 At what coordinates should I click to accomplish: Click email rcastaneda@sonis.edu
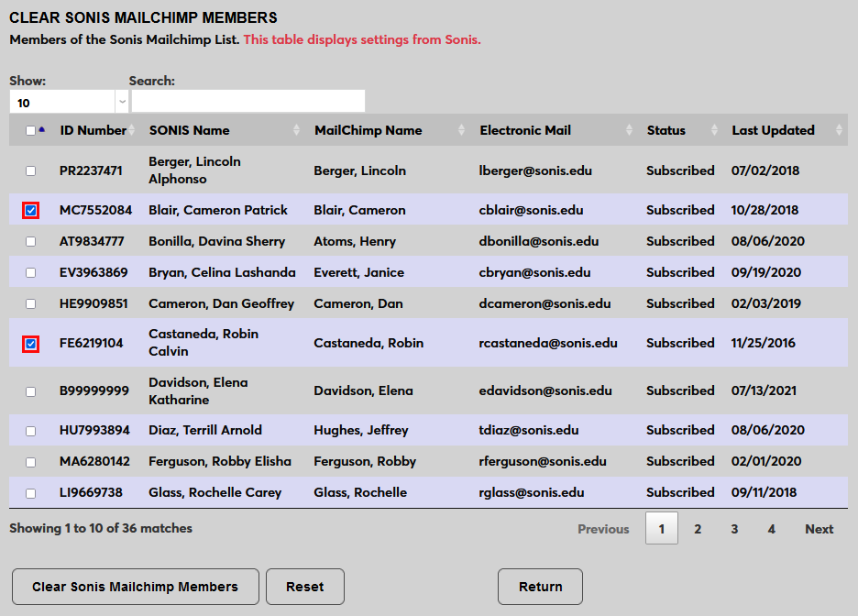pyautogui.click(x=548, y=343)
